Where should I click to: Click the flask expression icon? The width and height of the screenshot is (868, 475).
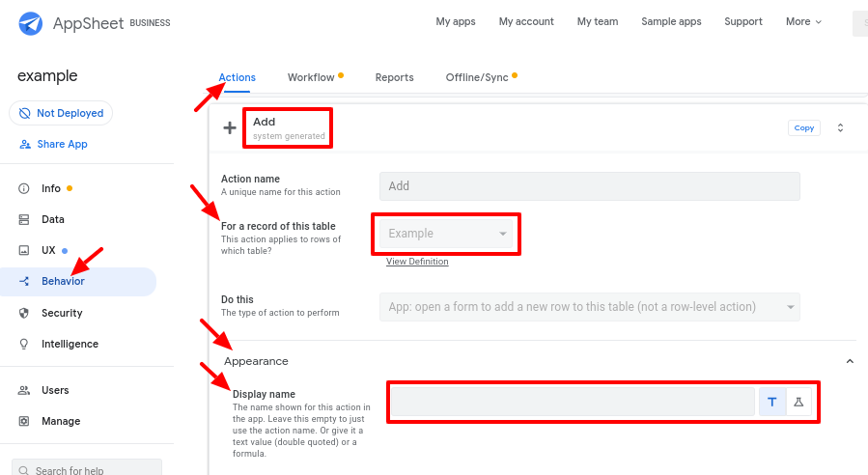798,402
